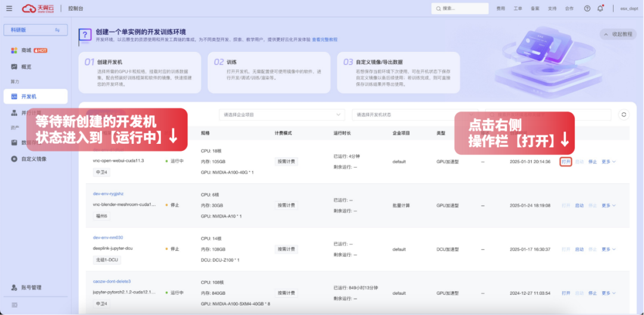Click 打开 for vnc-open-webui-cuda11.3 row

point(566,162)
